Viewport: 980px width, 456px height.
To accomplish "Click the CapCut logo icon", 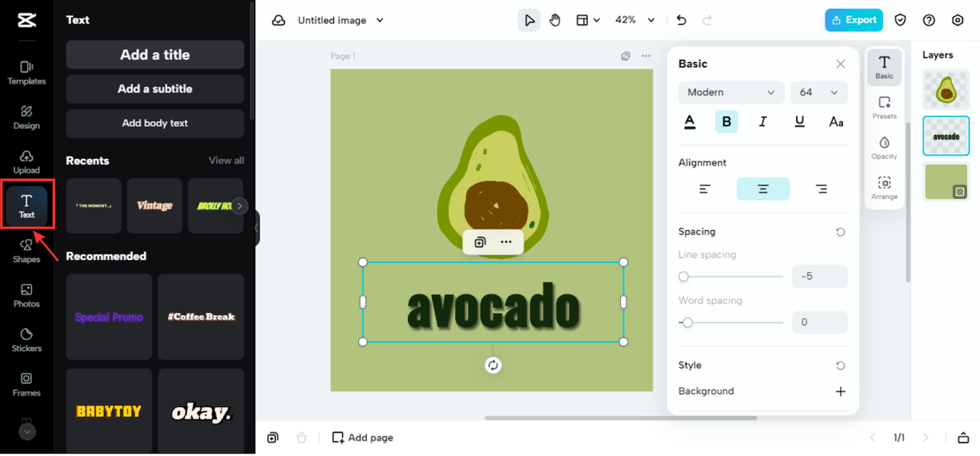I will pyautogui.click(x=27, y=20).
